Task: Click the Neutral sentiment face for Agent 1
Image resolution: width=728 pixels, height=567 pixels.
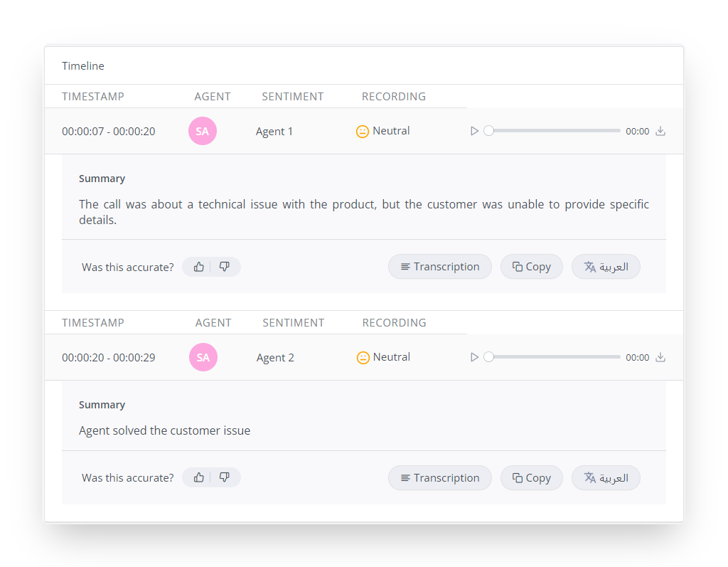Action: 363,132
